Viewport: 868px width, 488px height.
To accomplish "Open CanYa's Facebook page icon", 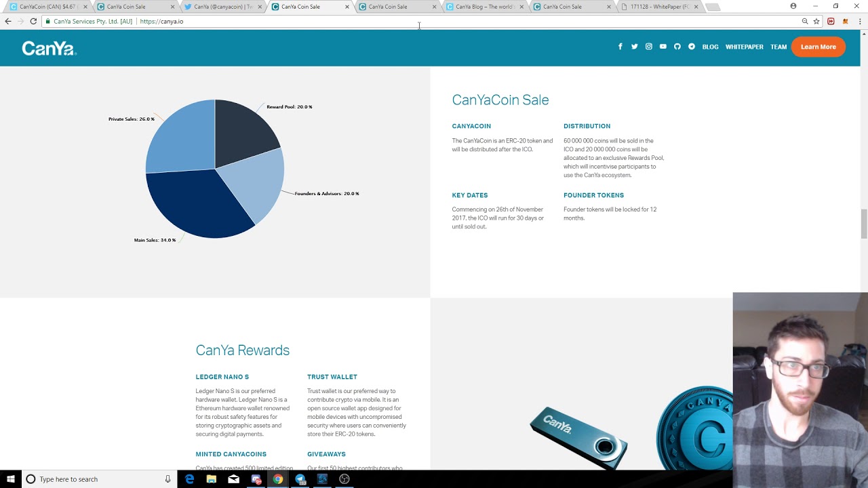I will pyautogui.click(x=620, y=47).
